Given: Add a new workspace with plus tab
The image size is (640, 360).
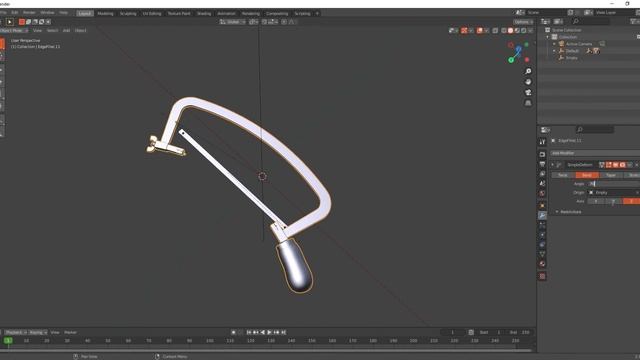Looking at the screenshot, I should (317, 13).
